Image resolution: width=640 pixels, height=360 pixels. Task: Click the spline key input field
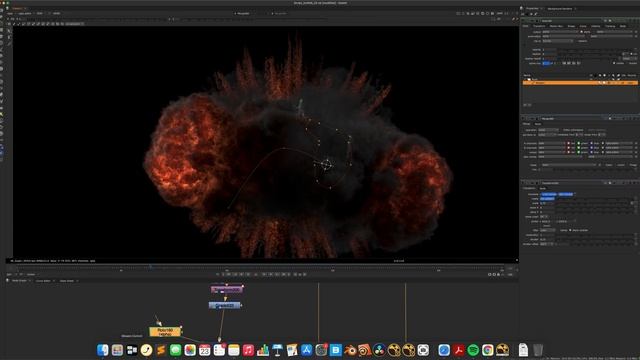[546, 63]
